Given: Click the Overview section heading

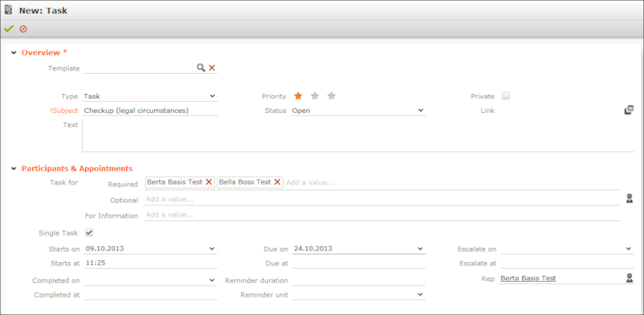Looking at the screenshot, I should tap(44, 52).
